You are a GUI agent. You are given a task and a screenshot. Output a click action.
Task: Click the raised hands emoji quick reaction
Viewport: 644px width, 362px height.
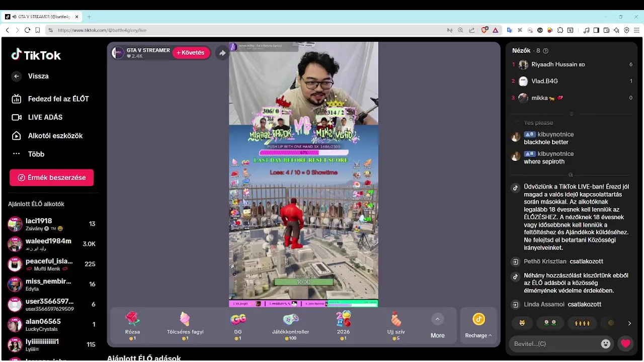point(582,323)
